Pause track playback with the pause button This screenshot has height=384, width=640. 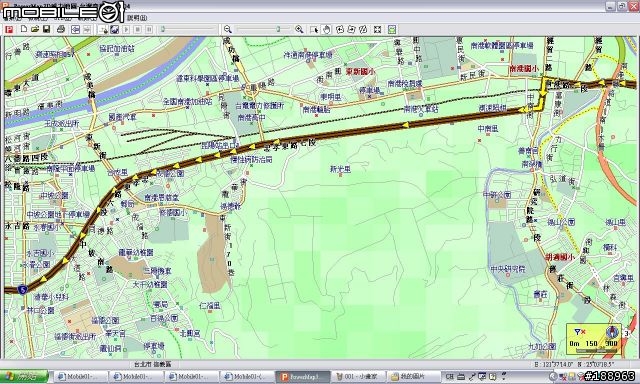click(149, 29)
